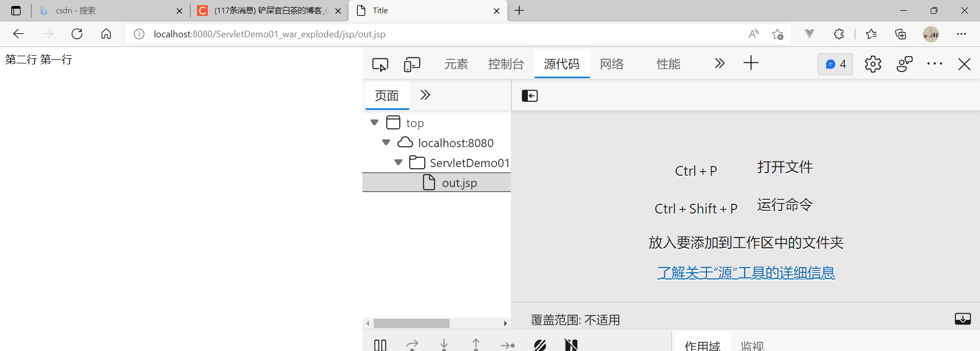Screen dimensions: 980x351
Task: Go back in browser history
Action: click(x=19, y=34)
